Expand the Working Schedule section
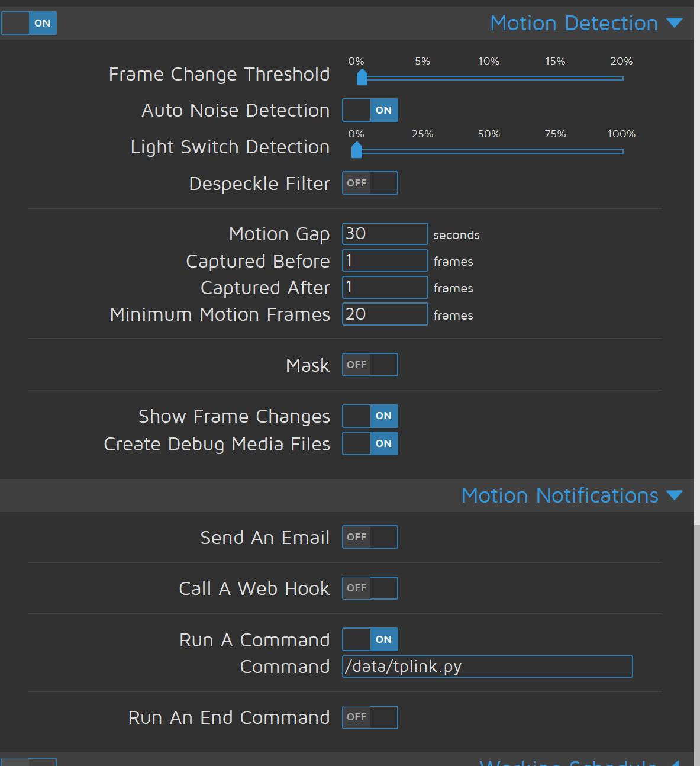This screenshot has height=766, width=700. 676,761
